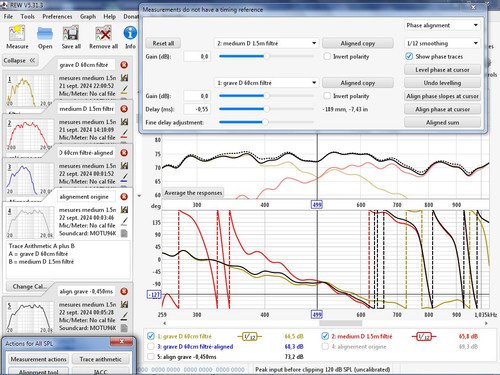Click the graph horizontal scrollbar thumb

click(341, 323)
